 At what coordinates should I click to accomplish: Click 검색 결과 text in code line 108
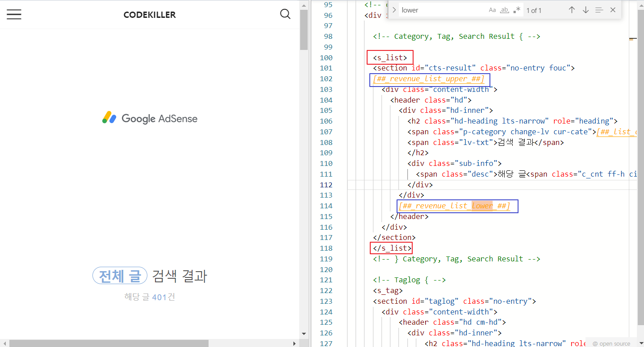coord(515,142)
